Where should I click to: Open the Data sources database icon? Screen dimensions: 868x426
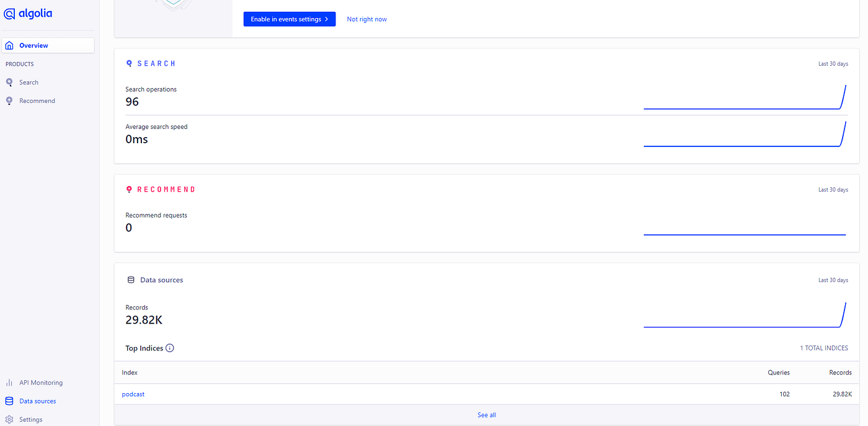9,401
